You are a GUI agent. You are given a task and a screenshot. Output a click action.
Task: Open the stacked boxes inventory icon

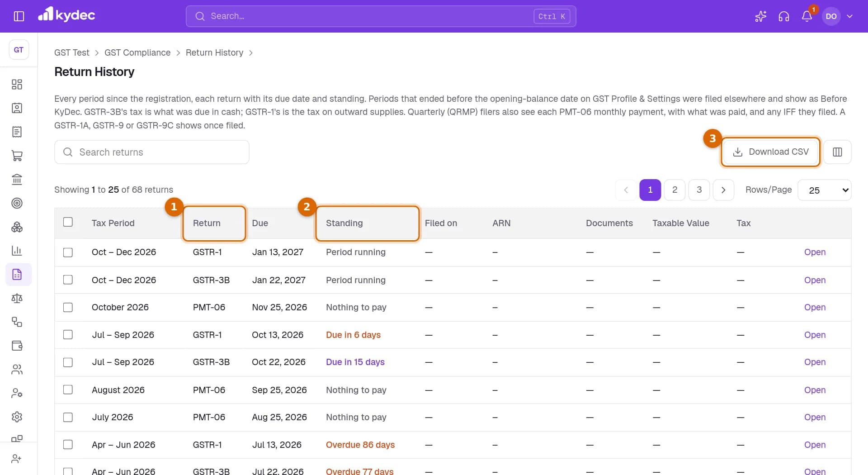(17, 227)
